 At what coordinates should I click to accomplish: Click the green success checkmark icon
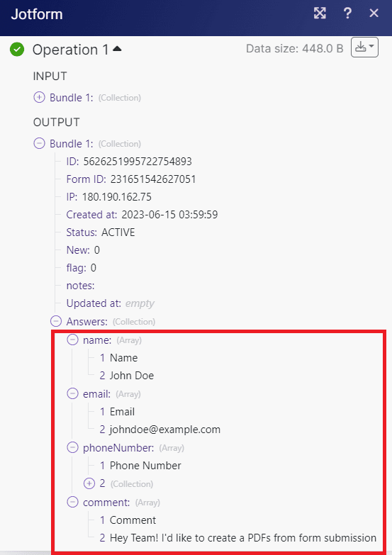(x=17, y=49)
